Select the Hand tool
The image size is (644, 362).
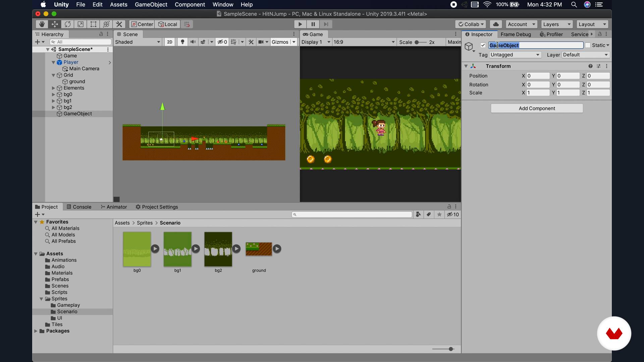[42, 24]
